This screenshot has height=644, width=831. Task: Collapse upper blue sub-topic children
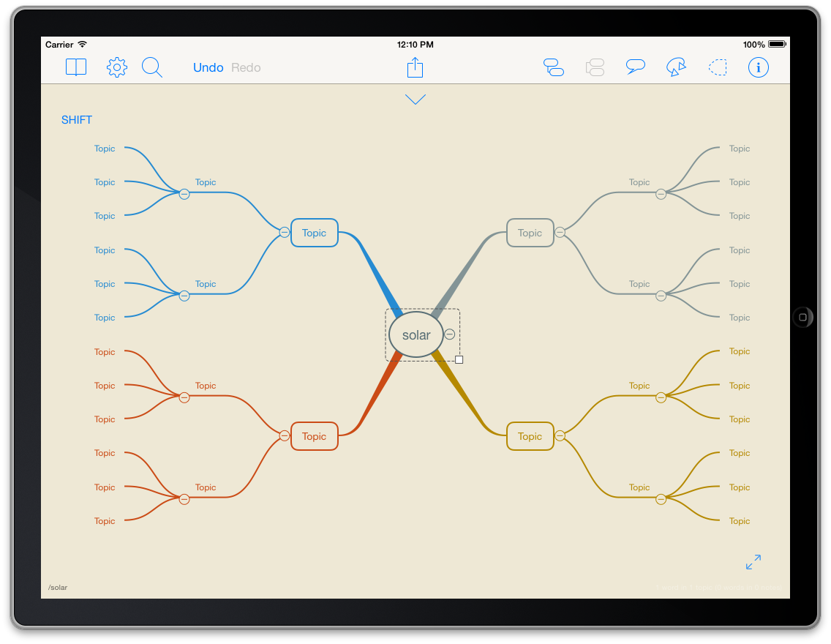coord(184,194)
